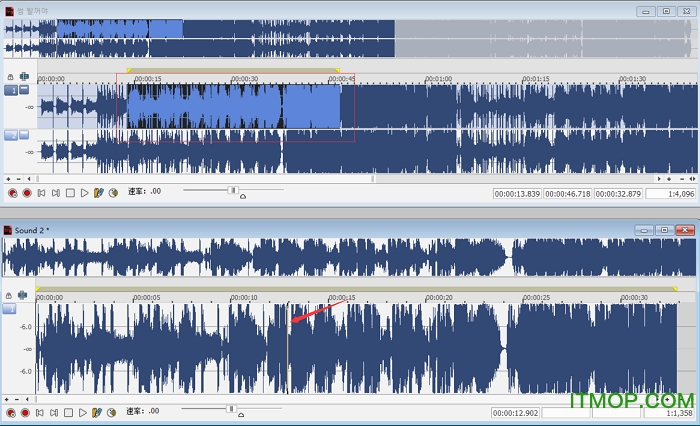
Task: Maximize the upper audio window
Action: 667,11
